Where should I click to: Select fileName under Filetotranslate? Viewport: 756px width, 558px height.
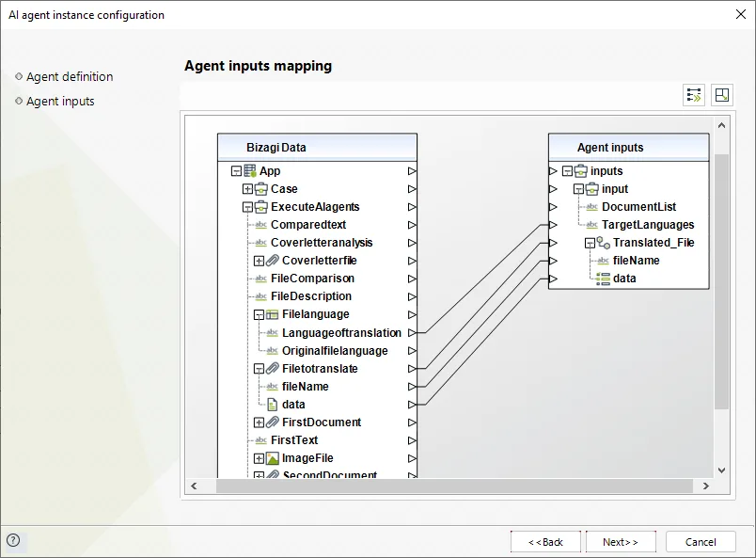click(306, 387)
